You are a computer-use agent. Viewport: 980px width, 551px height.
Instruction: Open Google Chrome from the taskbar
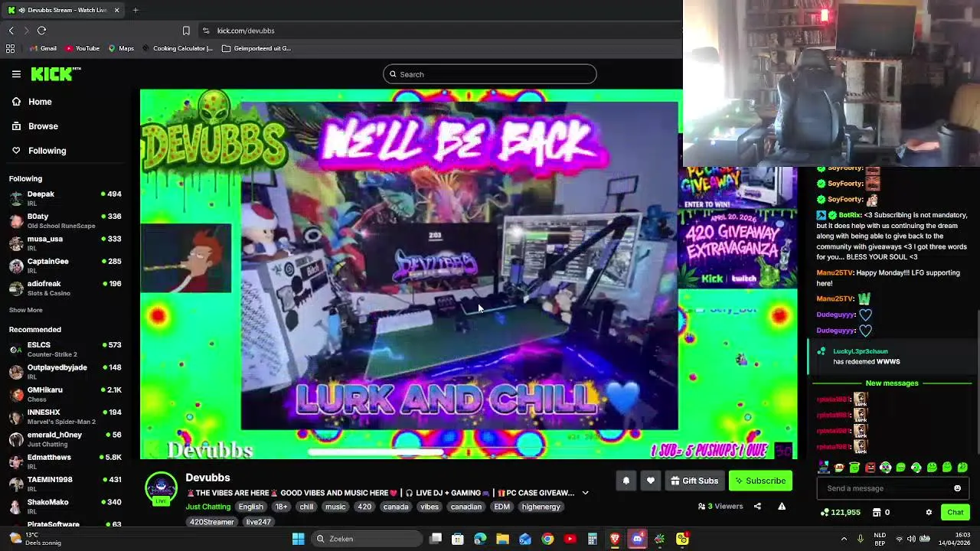pos(547,539)
